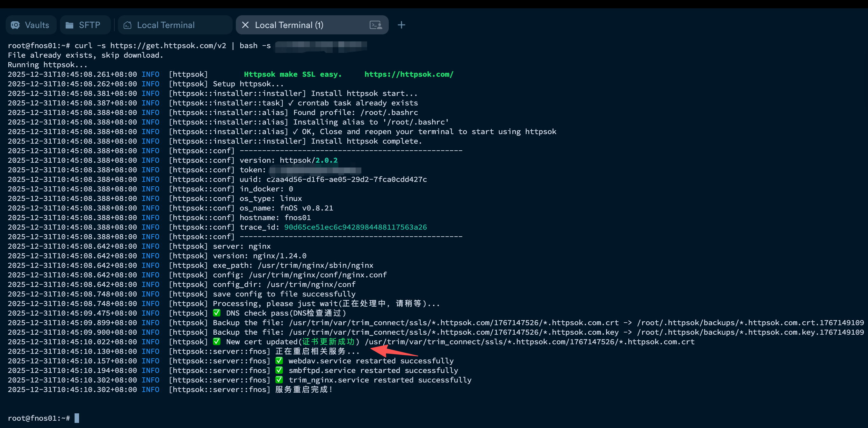Click the version number 2.0.2
The height and width of the screenshot is (428, 868).
point(326,160)
